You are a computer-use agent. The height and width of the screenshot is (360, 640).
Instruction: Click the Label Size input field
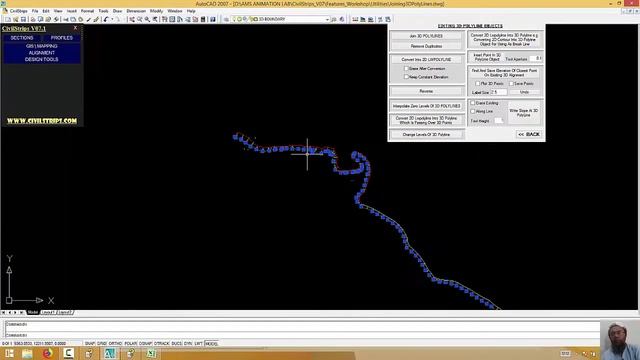(498, 92)
